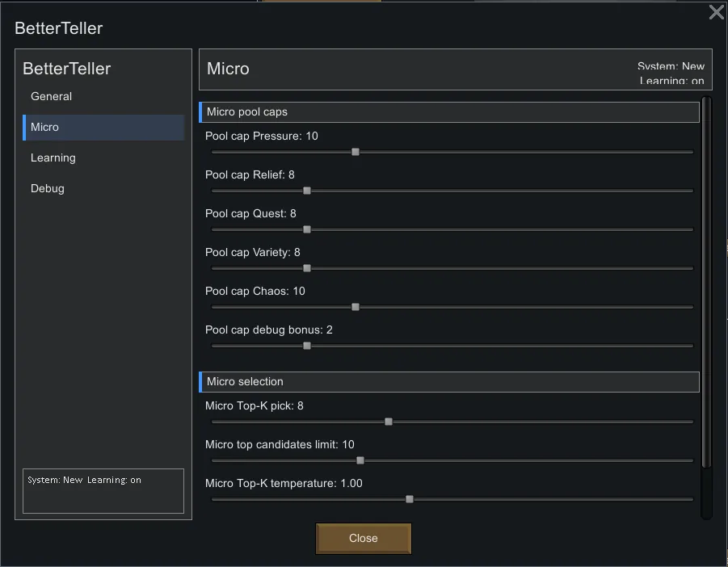
Task: Select the Micro tab in the sidebar
Action: click(45, 128)
